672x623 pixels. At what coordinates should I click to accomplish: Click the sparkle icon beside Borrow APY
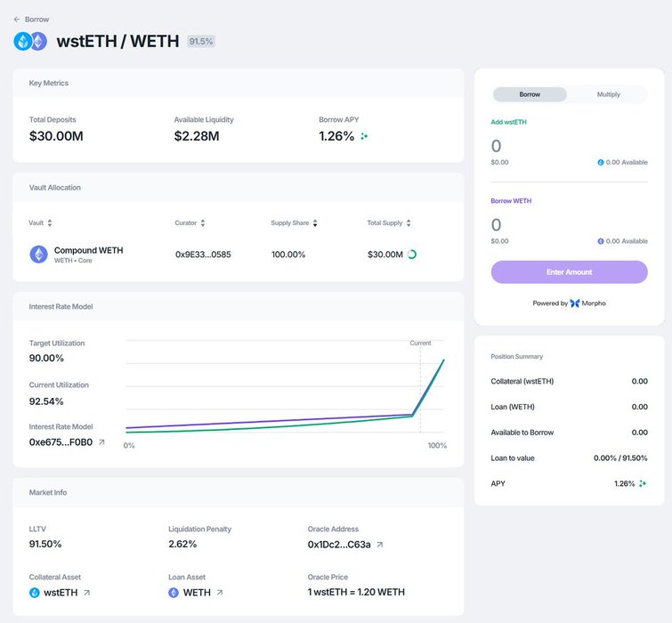pyautogui.click(x=364, y=137)
